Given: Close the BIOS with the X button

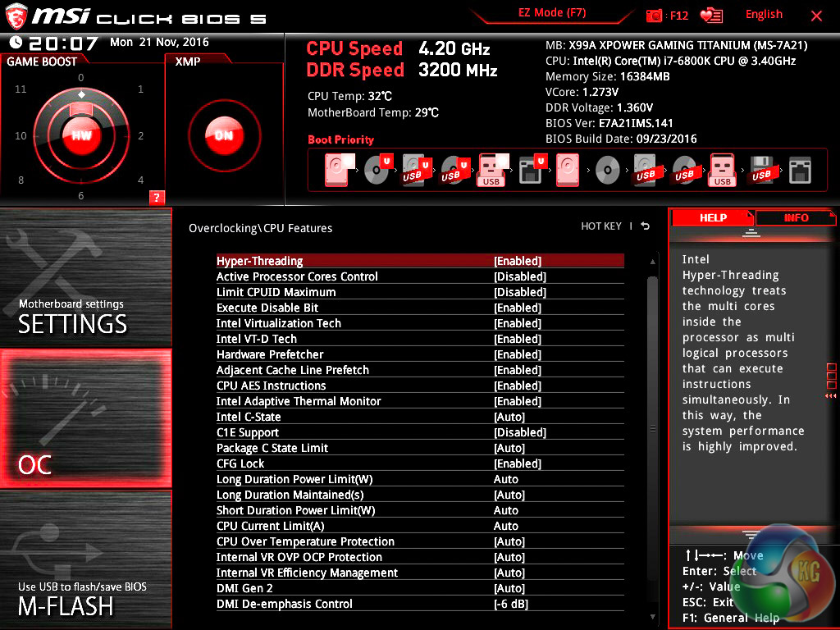Looking at the screenshot, I should coord(816,16).
